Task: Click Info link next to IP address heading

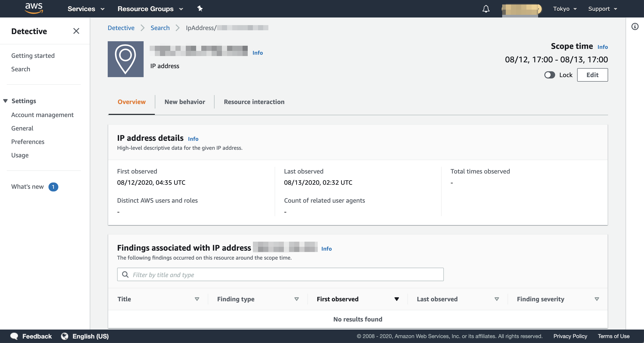Action: 258,53
